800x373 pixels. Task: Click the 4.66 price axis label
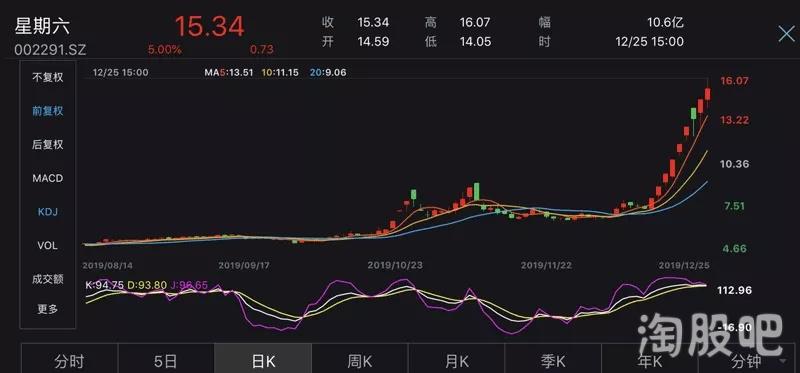[735, 248]
